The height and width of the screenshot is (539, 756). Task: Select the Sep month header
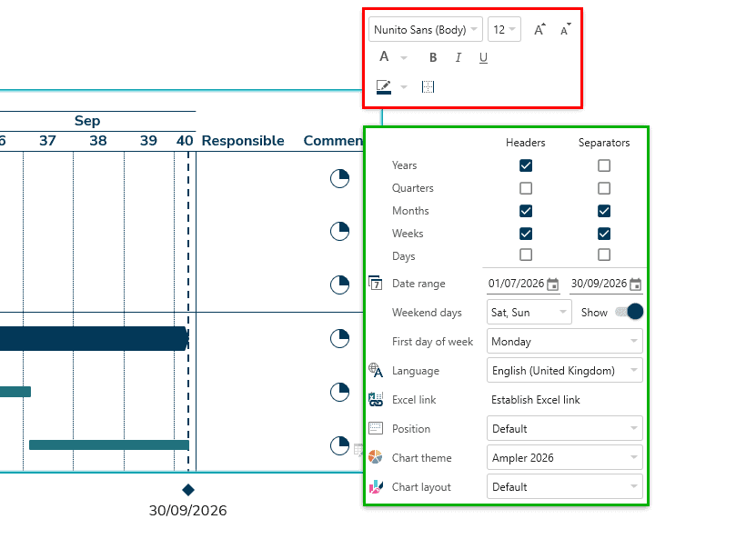pyautogui.click(x=87, y=120)
